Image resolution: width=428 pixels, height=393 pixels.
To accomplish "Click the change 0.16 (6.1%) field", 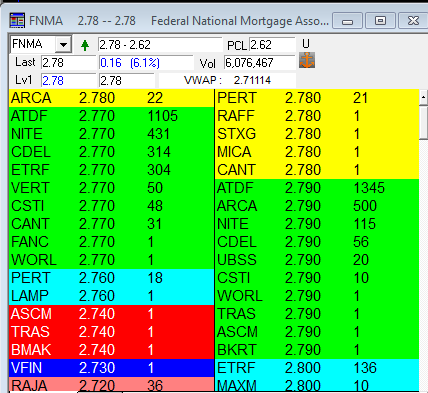I will pos(146,63).
